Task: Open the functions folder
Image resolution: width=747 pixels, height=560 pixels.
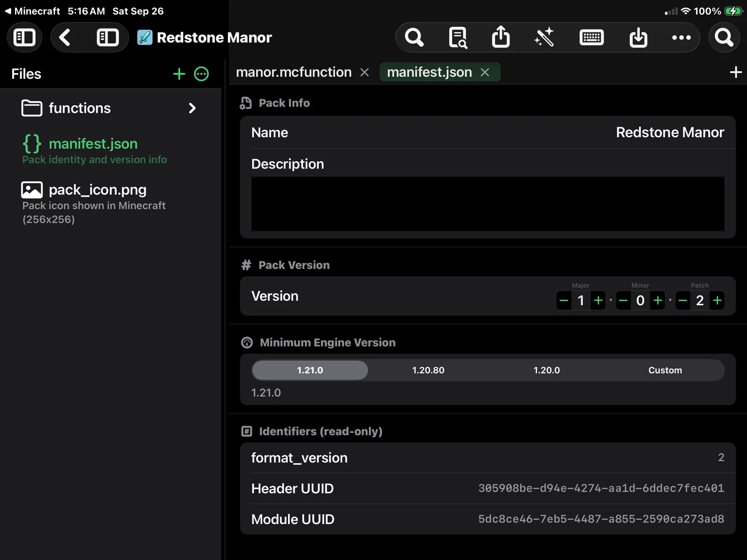Action: pos(110,108)
